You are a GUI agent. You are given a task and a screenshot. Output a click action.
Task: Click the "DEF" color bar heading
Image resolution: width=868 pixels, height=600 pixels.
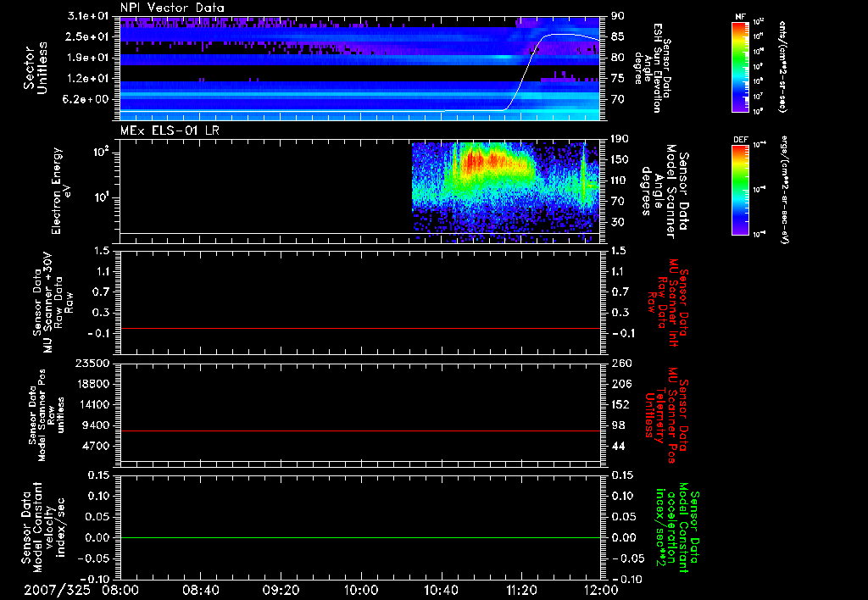[x=741, y=140]
